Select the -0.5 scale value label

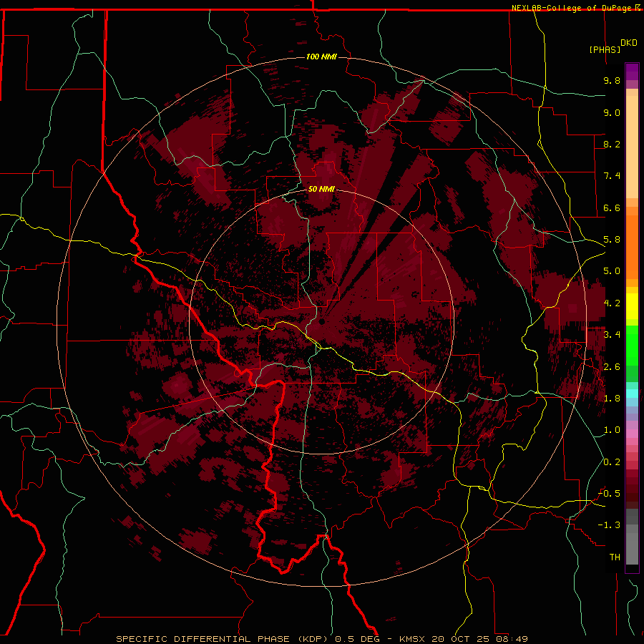(x=609, y=494)
